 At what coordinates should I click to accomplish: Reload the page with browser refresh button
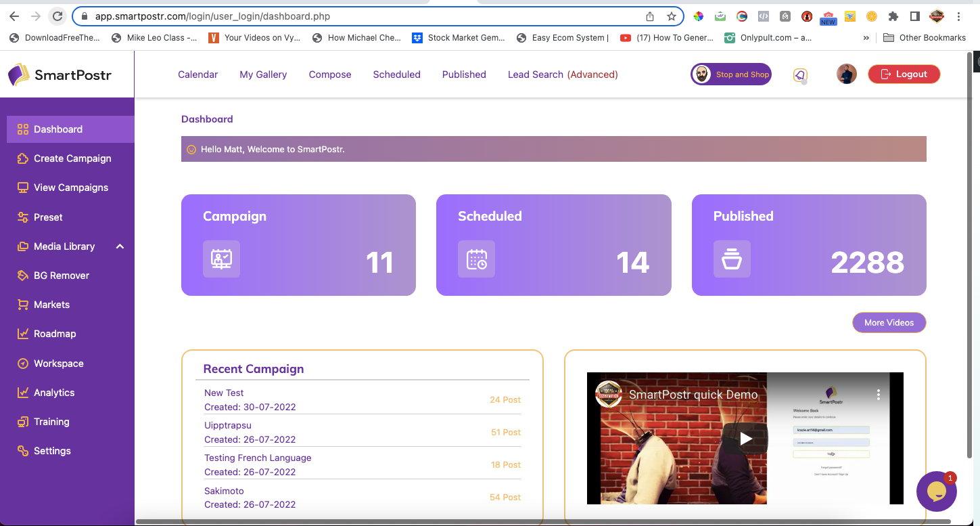(x=58, y=16)
